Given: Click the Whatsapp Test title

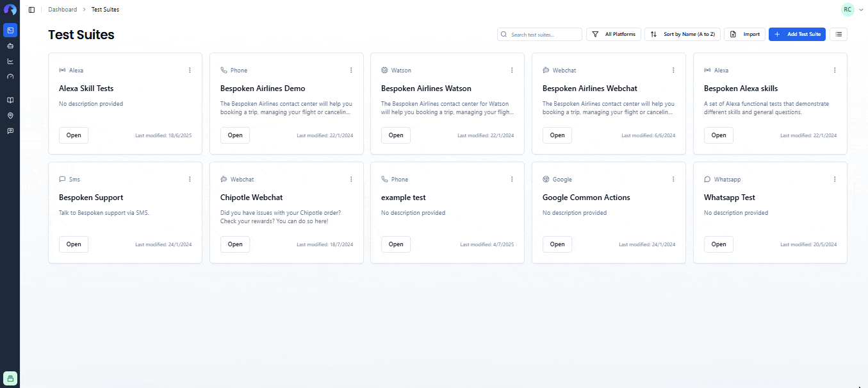Looking at the screenshot, I should pos(730,198).
